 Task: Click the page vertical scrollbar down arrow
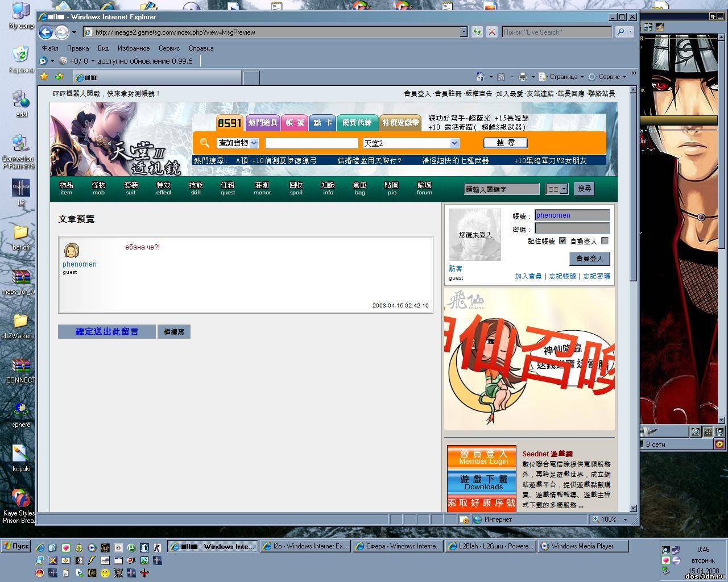633,508
